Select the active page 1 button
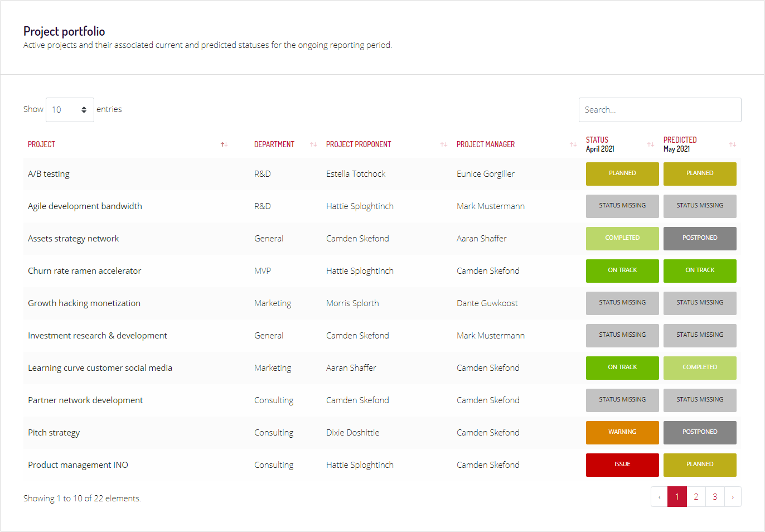This screenshot has width=765, height=532. coord(677,496)
